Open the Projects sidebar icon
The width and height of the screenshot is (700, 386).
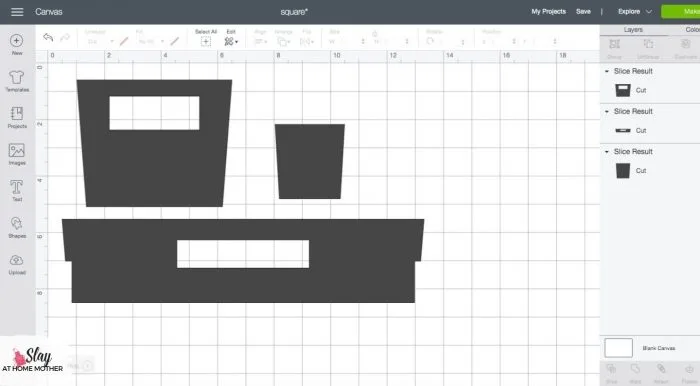(17, 117)
